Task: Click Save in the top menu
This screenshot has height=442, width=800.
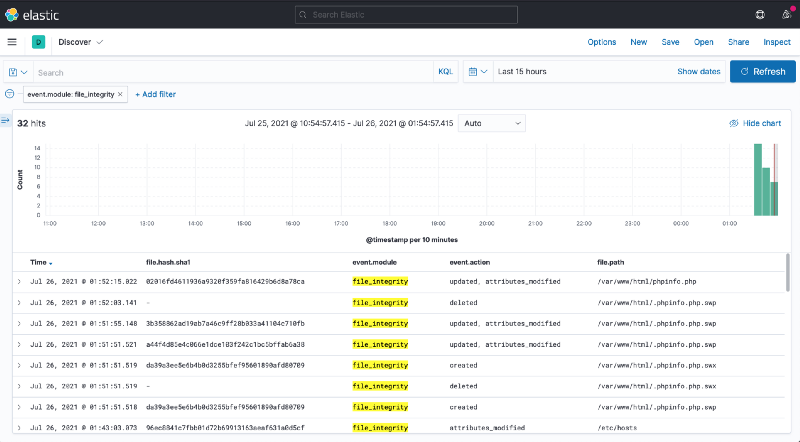Action: pos(670,42)
